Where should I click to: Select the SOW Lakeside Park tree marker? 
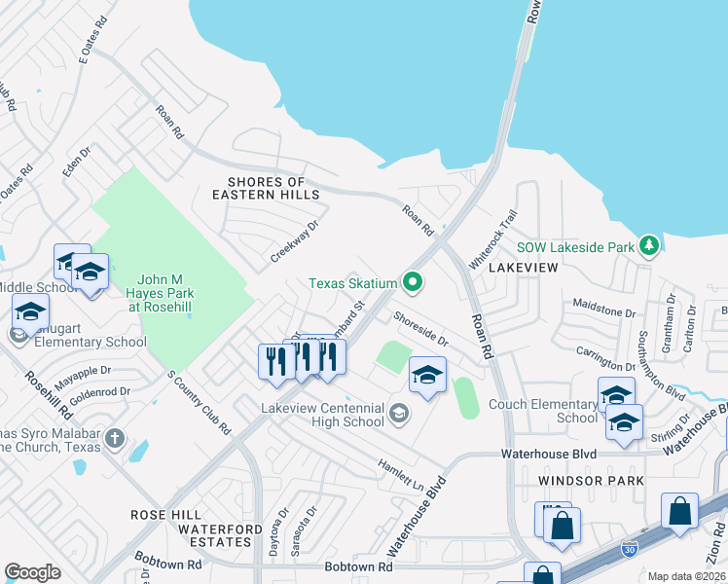click(x=648, y=245)
